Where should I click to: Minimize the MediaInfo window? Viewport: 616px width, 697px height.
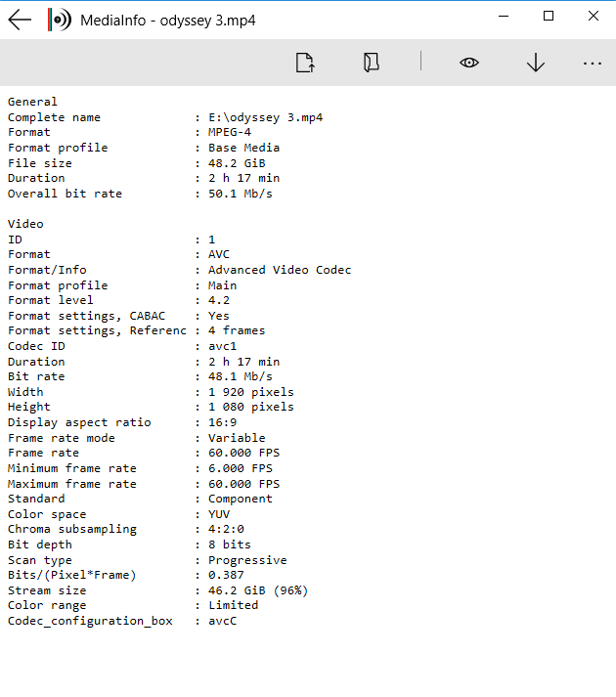pos(504,16)
